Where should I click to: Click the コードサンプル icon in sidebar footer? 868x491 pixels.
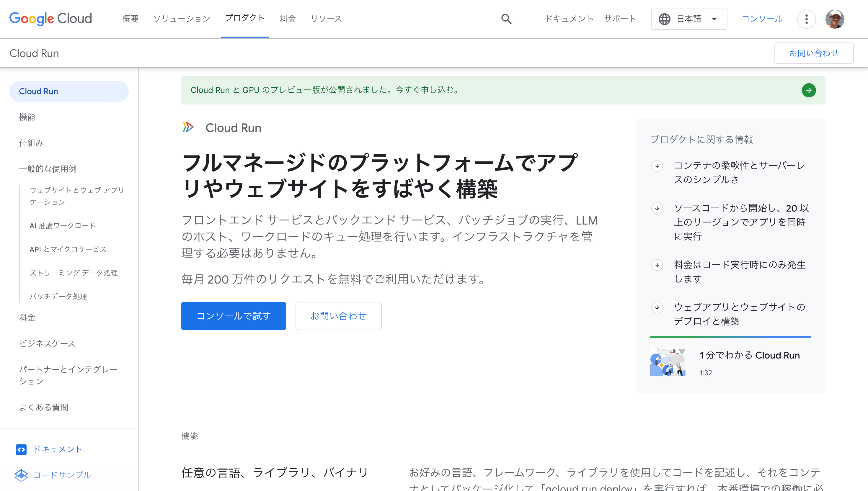pos(21,475)
